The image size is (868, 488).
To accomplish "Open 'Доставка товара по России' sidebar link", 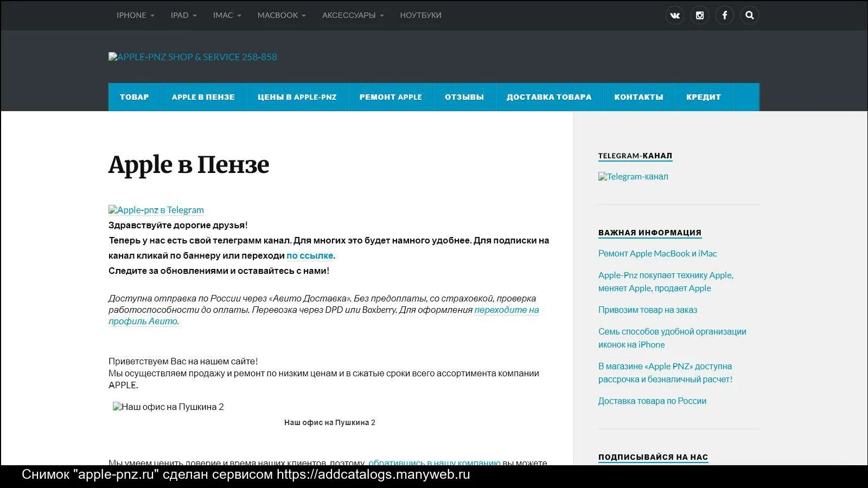I will 652,401.
